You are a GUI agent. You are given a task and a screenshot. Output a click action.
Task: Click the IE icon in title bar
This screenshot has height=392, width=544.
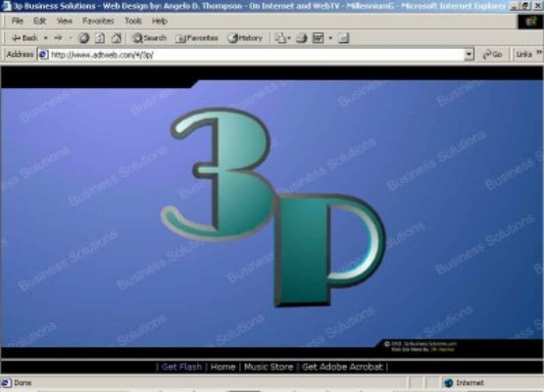pyautogui.click(x=6, y=6)
